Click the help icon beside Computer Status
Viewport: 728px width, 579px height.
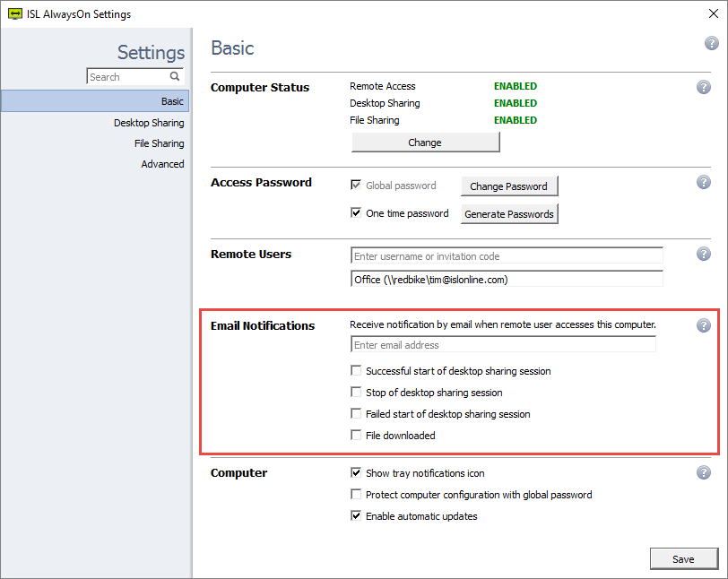click(704, 87)
